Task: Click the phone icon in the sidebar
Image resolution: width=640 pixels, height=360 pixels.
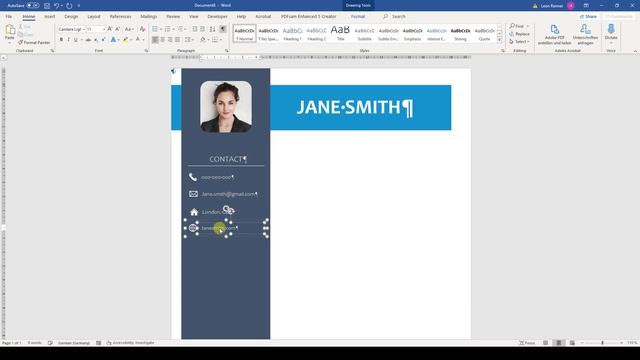Action: (x=193, y=177)
